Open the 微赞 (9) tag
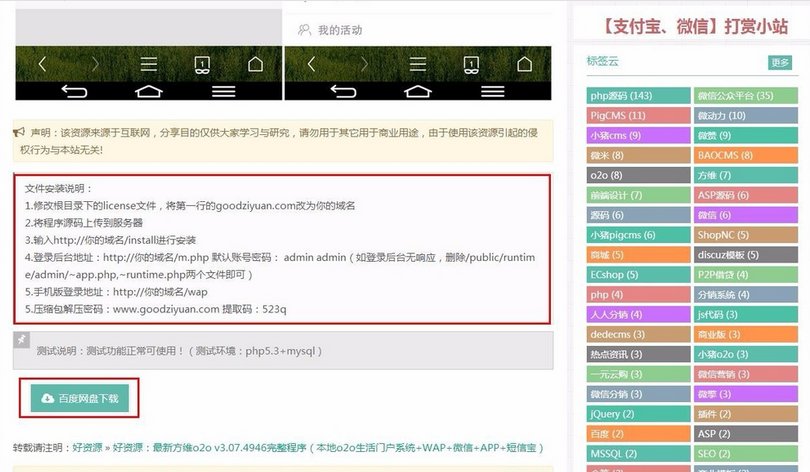The height and width of the screenshot is (472, 810). tap(746, 135)
